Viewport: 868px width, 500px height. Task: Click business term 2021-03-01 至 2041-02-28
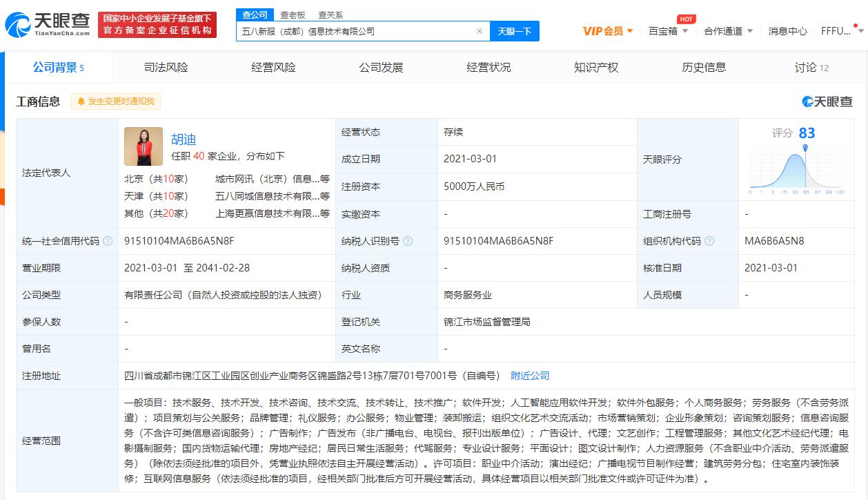click(x=187, y=268)
